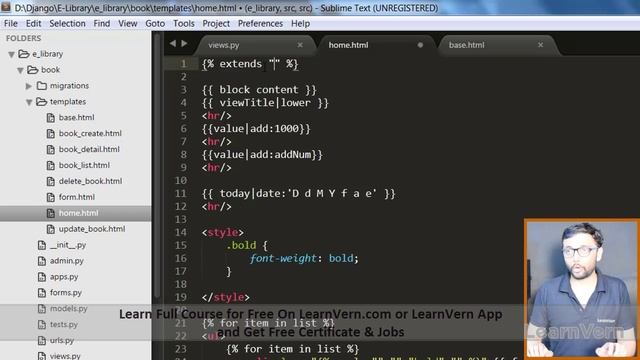Click the book_list.html file icon
Screen dimensions: 640x360
coord(51,166)
